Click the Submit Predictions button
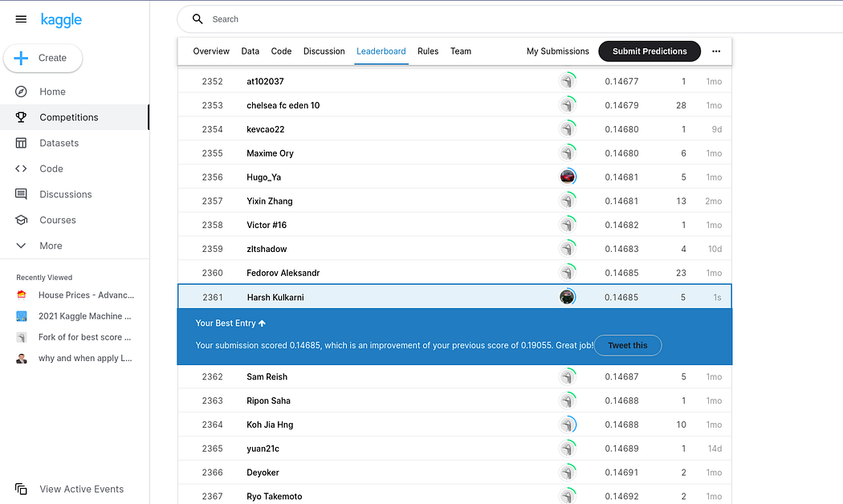 (650, 51)
